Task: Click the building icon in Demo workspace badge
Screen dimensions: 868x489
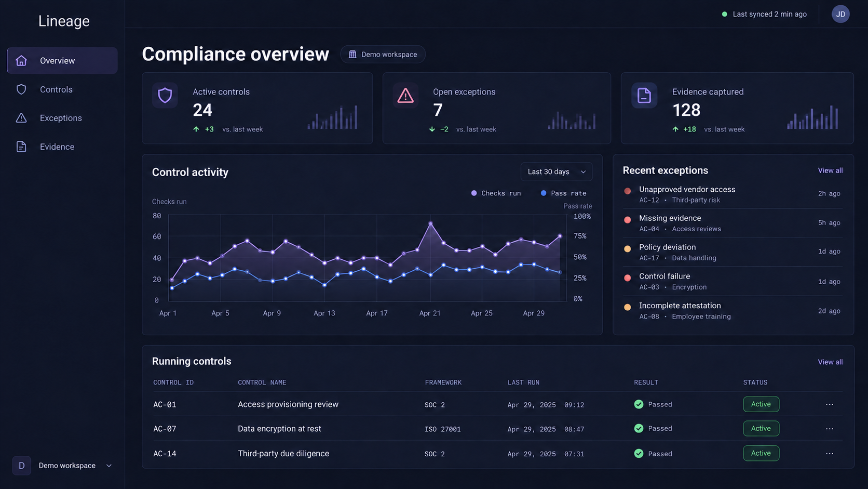Action: (x=352, y=54)
